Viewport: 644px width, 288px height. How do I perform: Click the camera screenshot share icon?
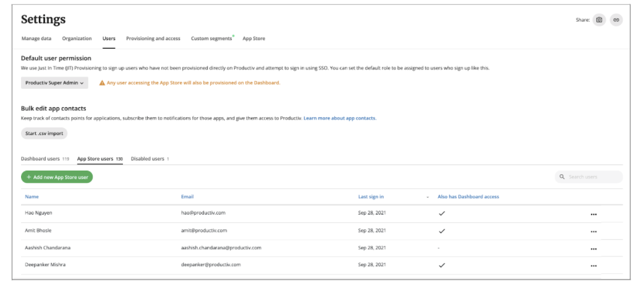tap(599, 20)
